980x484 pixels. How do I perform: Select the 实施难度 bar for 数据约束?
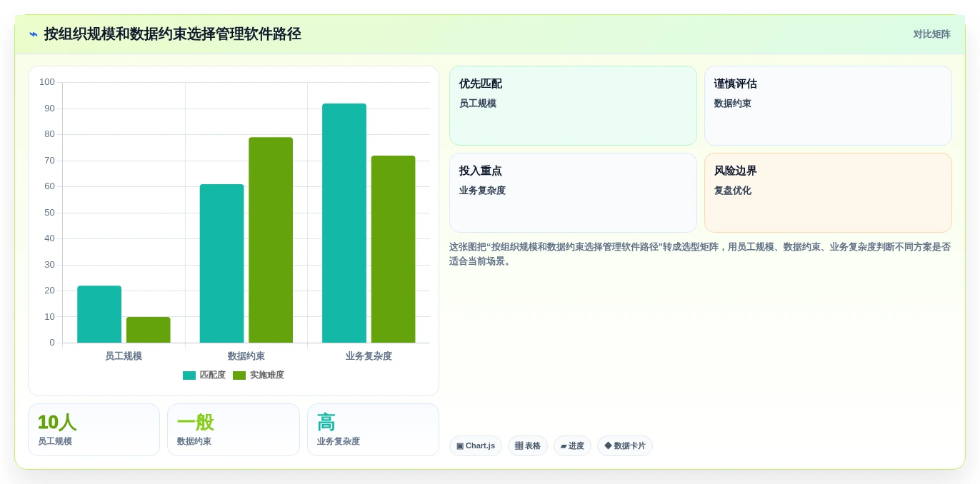tap(271, 240)
